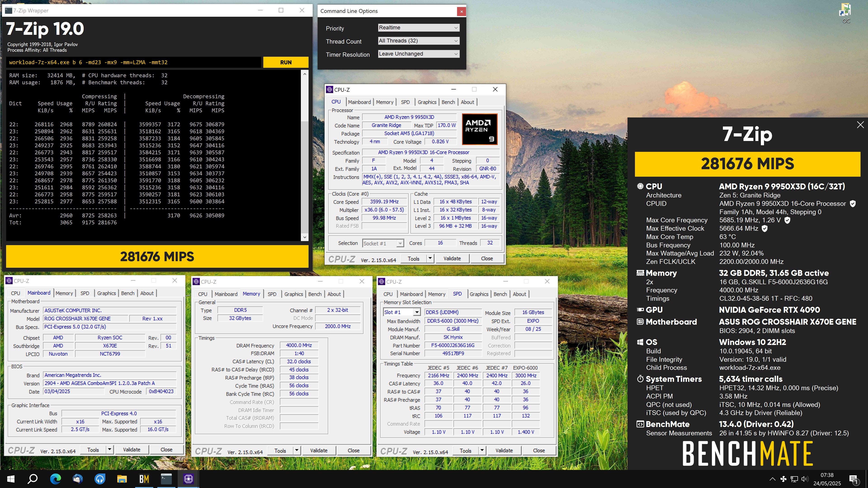Image resolution: width=868 pixels, height=488 pixels.
Task: Click the Windows OS icon in BenchMate panel
Action: coord(640,342)
